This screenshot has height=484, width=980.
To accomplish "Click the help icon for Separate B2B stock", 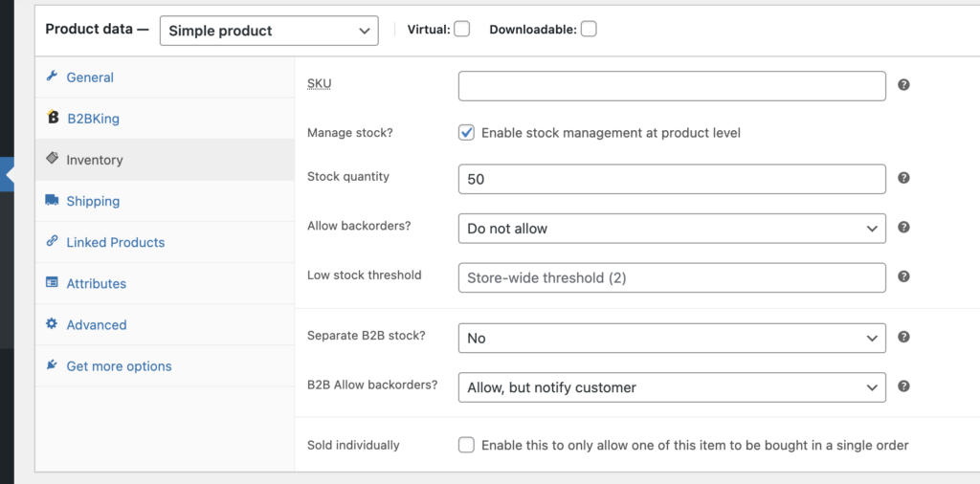I will [x=903, y=338].
